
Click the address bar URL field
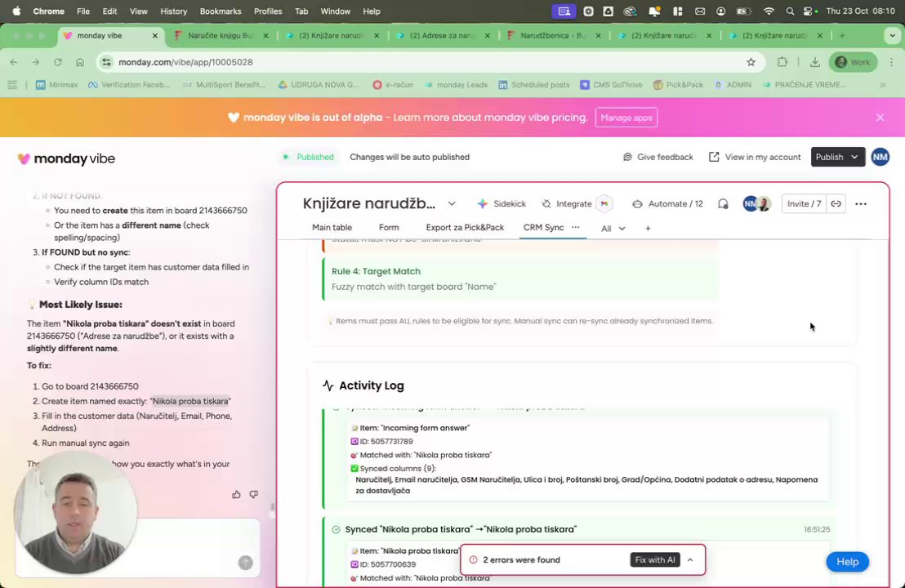426,62
